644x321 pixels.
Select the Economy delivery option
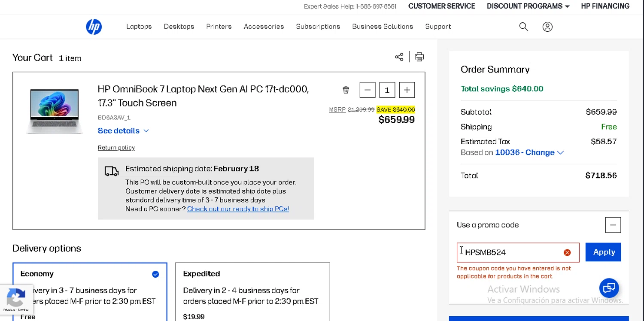pyautogui.click(x=90, y=292)
